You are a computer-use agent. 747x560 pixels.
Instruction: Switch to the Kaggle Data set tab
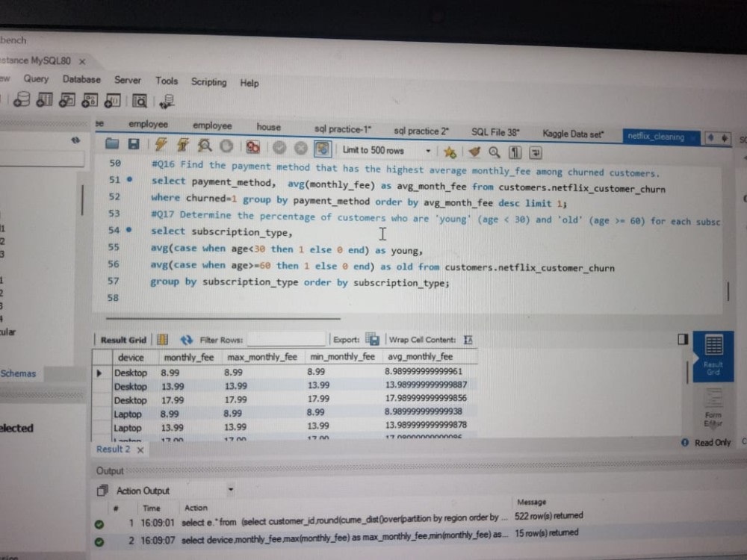(x=573, y=134)
